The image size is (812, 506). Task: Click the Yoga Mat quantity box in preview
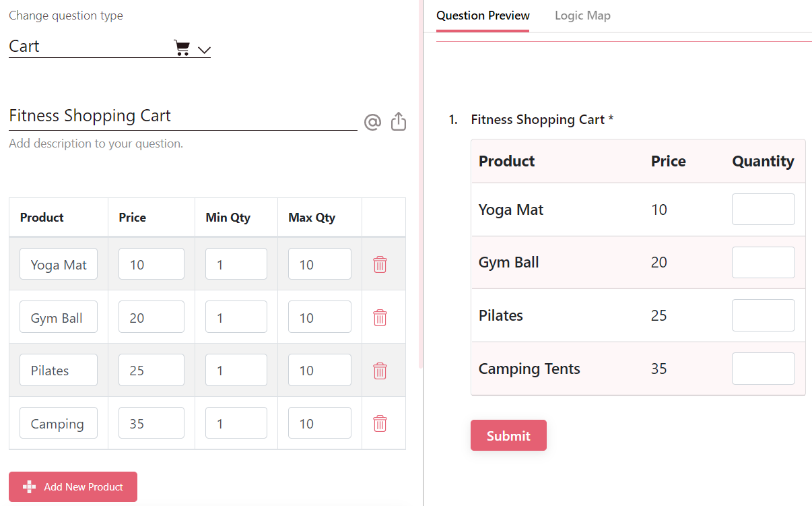pyautogui.click(x=763, y=210)
